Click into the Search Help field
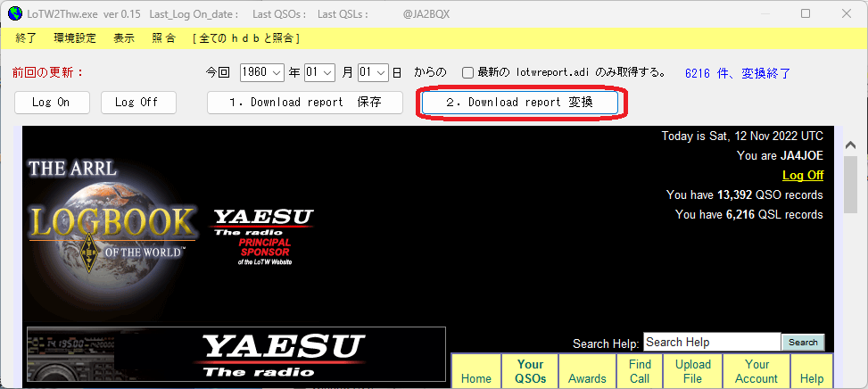This screenshot has width=868, height=389. [x=712, y=342]
